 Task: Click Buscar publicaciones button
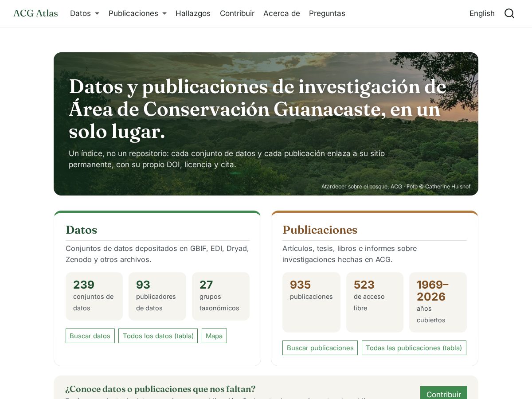(x=320, y=348)
